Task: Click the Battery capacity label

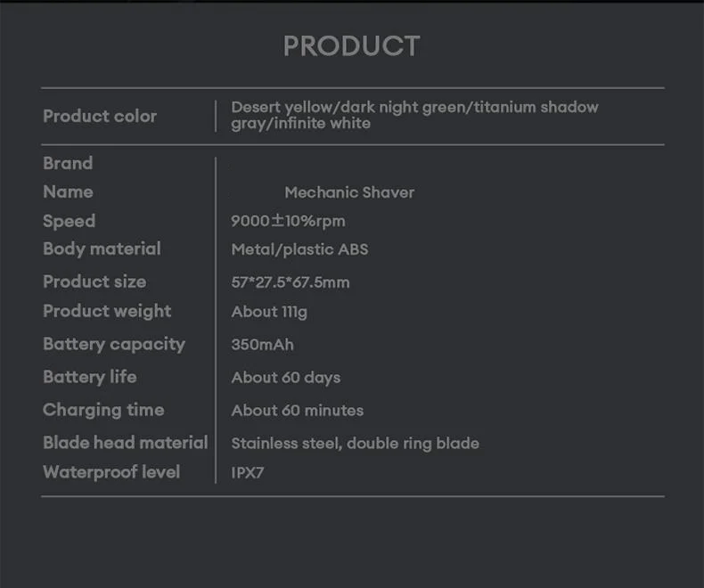Action: pos(114,344)
